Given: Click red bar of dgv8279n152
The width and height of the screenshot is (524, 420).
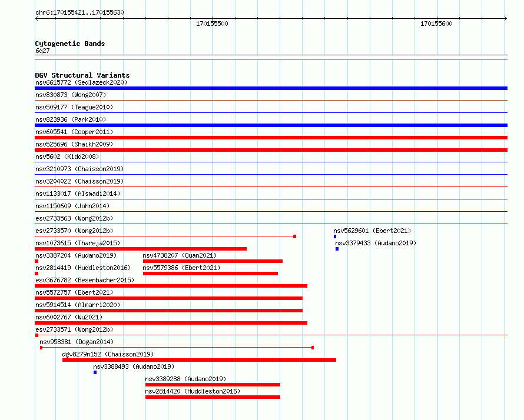Looking at the screenshot, I should coord(199,360).
